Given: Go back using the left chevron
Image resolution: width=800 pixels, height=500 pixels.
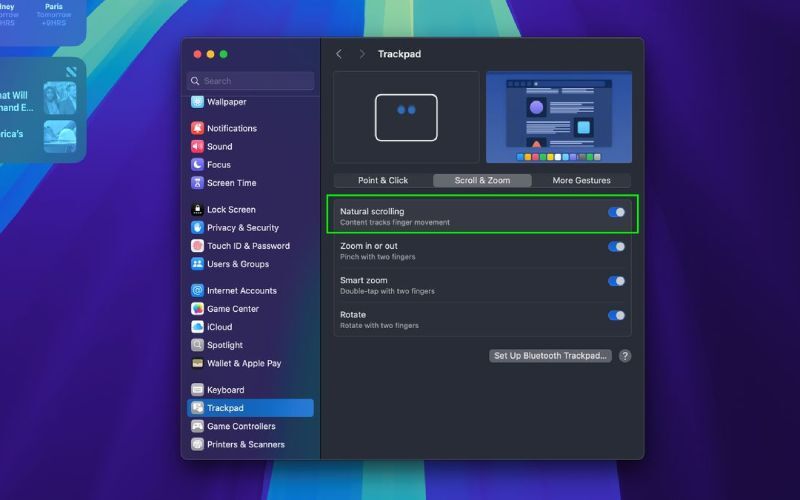Looking at the screenshot, I should [x=339, y=54].
